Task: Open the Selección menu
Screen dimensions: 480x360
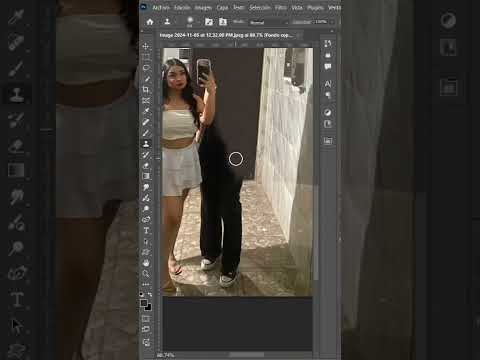Action: coord(260,7)
